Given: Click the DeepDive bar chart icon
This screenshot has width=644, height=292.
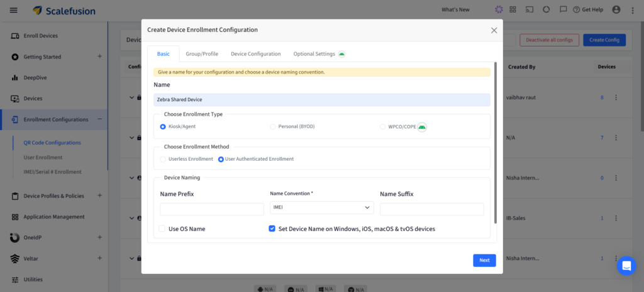Looking at the screenshot, I should coord(15,77).
